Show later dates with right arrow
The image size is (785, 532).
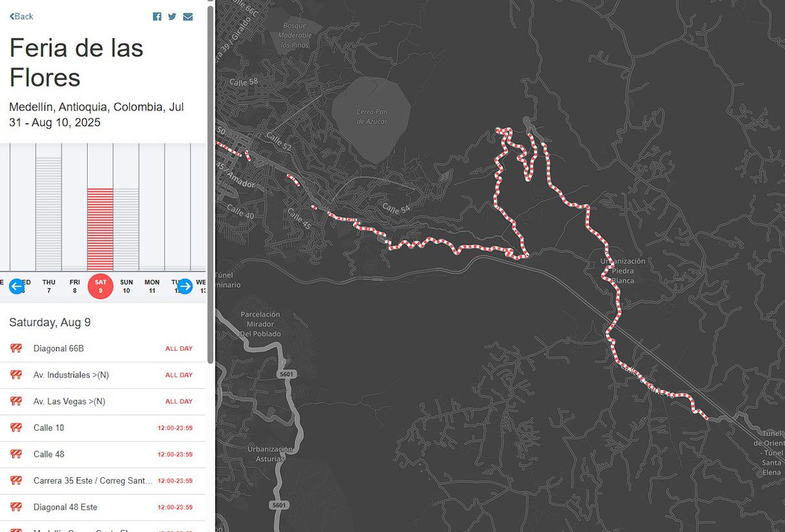[x=185, y=286]
